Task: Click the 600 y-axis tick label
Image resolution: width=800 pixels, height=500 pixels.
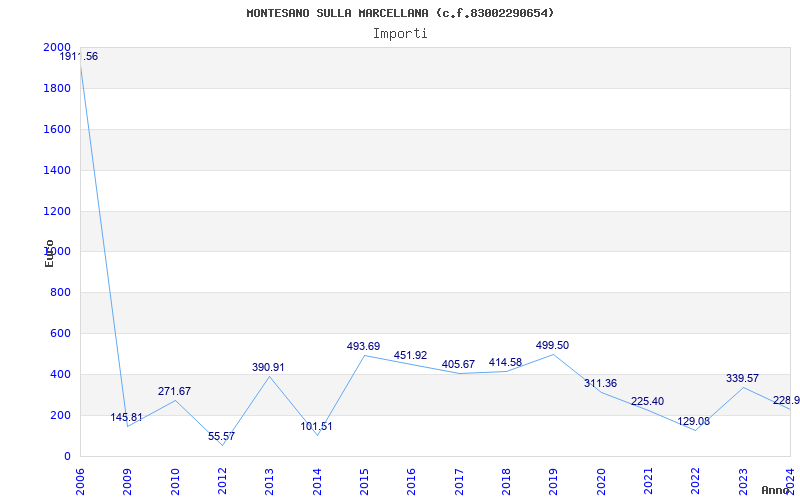Action: [x=60, y=333]
